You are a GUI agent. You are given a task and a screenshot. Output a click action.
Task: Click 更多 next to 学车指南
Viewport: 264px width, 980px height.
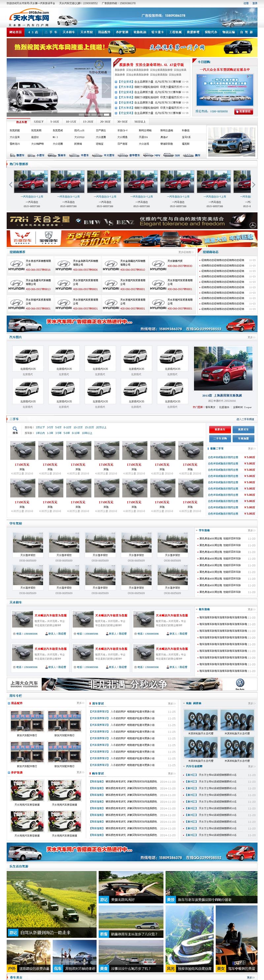(251, 530)
